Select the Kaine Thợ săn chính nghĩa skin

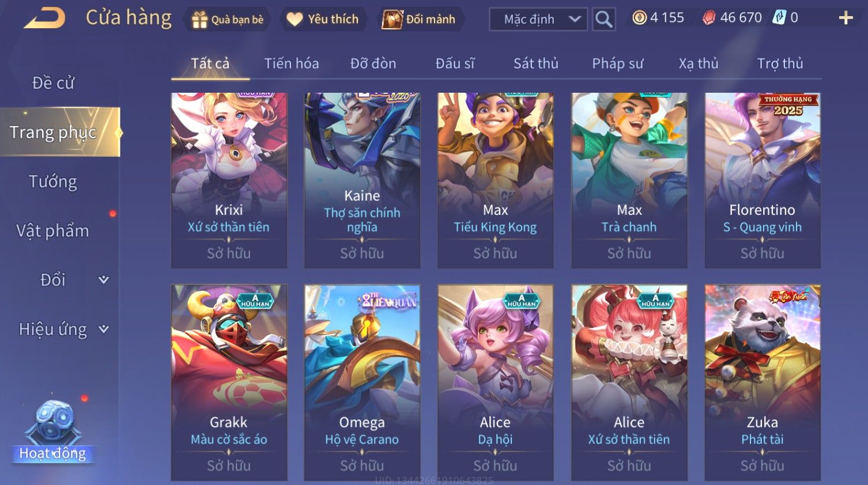point(362,180)
